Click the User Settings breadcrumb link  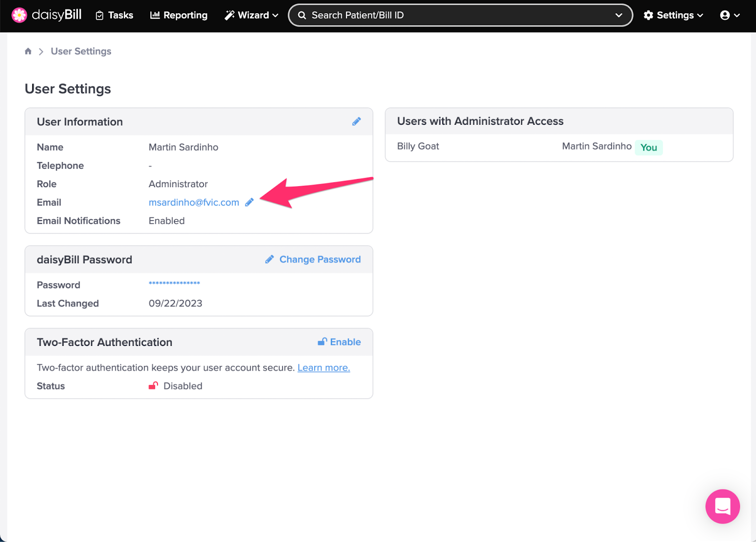click(x=81, y=51)
